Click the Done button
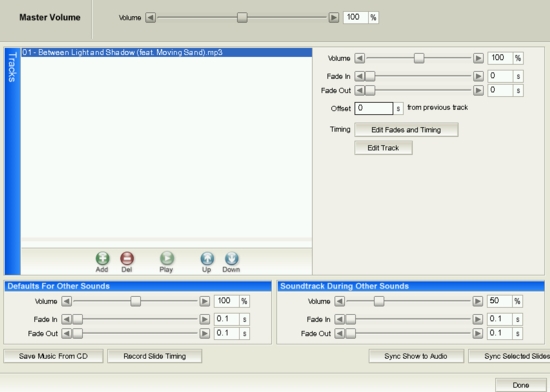The image size is (550, 392). click(x=521, y=385)
